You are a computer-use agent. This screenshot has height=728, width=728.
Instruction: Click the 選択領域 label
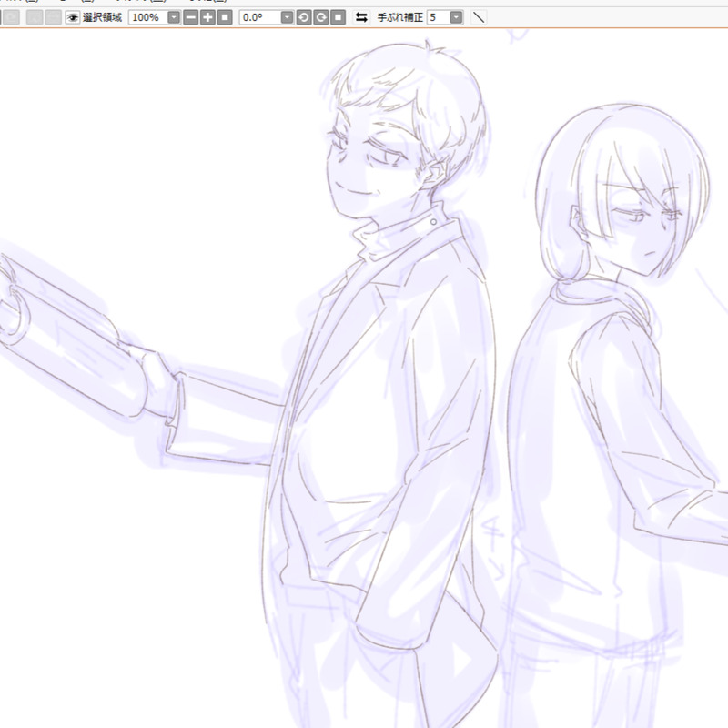click(x=102, y=17)
